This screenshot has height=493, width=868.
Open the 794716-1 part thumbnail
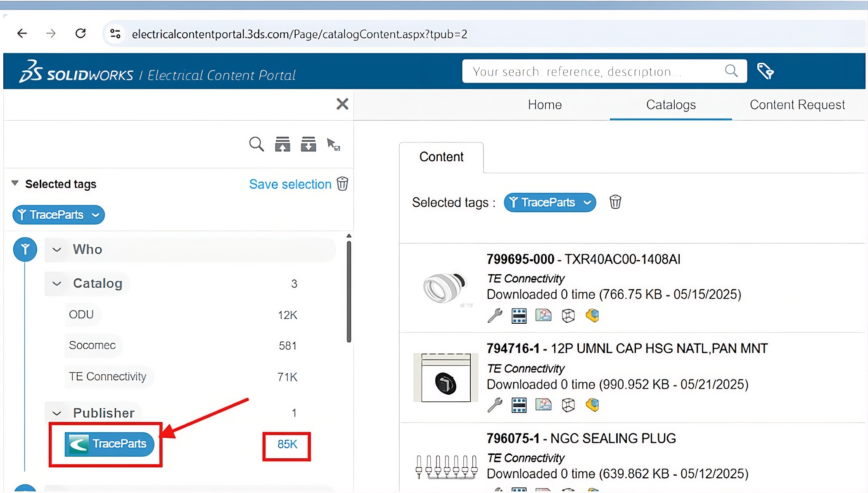tap(446, 377)
